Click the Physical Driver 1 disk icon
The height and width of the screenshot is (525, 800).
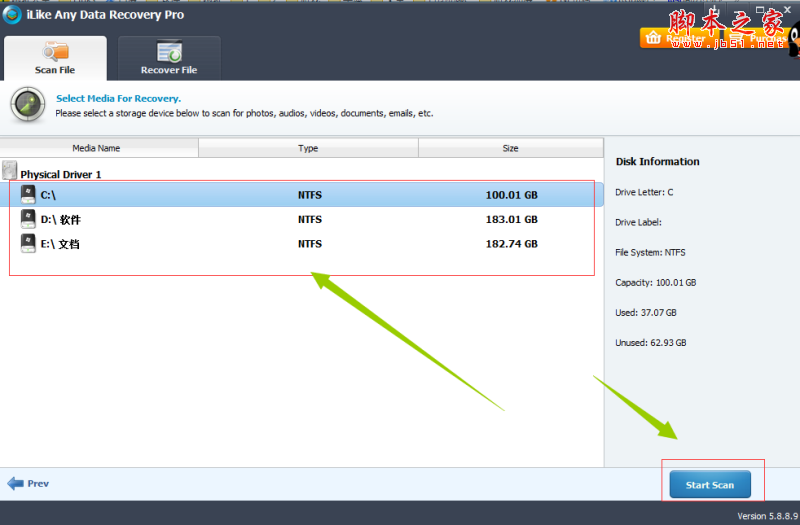click(9, 170)
